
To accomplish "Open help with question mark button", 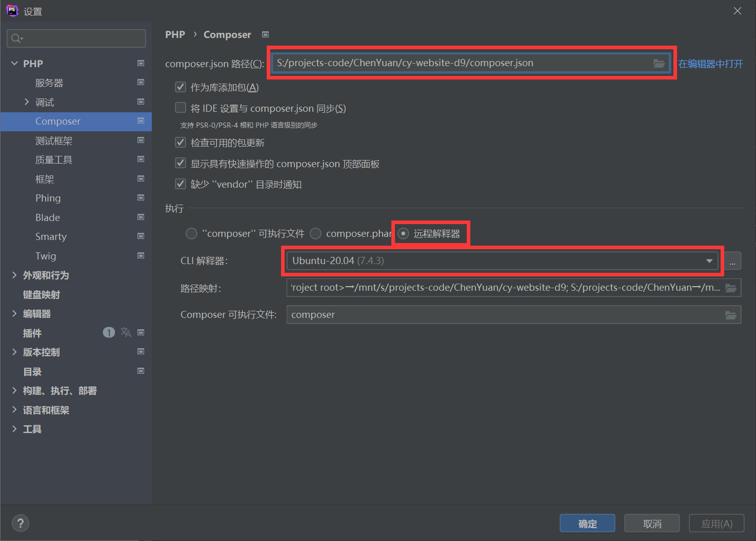I will tap(20, 523).
